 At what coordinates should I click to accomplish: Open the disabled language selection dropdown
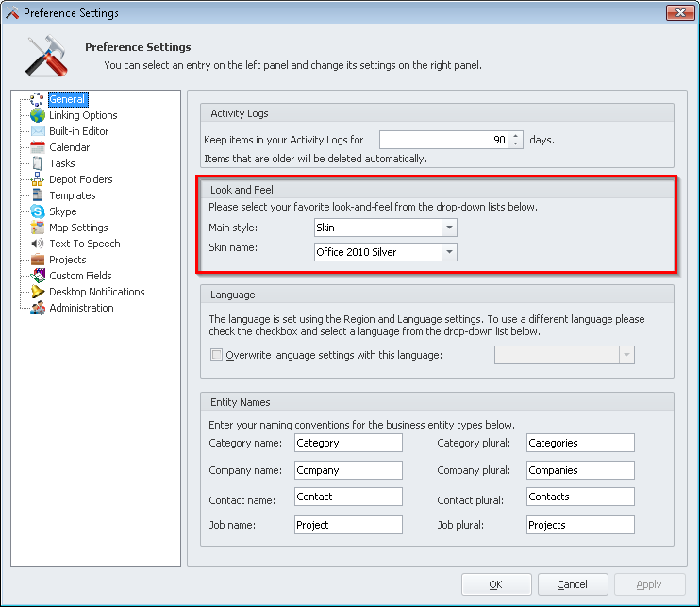coord(625,355)
